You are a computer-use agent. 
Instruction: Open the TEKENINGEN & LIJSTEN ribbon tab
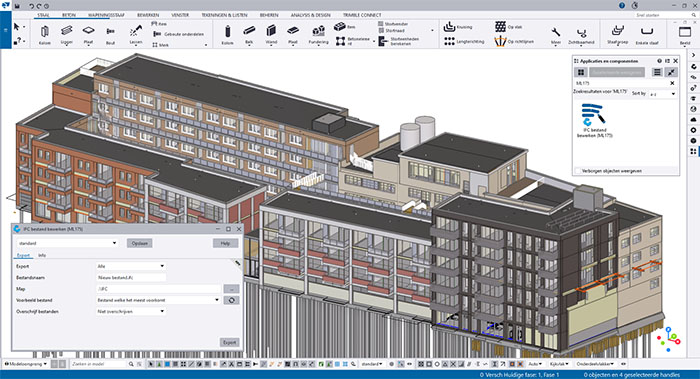pyautogui.click(x=224, y=15)
